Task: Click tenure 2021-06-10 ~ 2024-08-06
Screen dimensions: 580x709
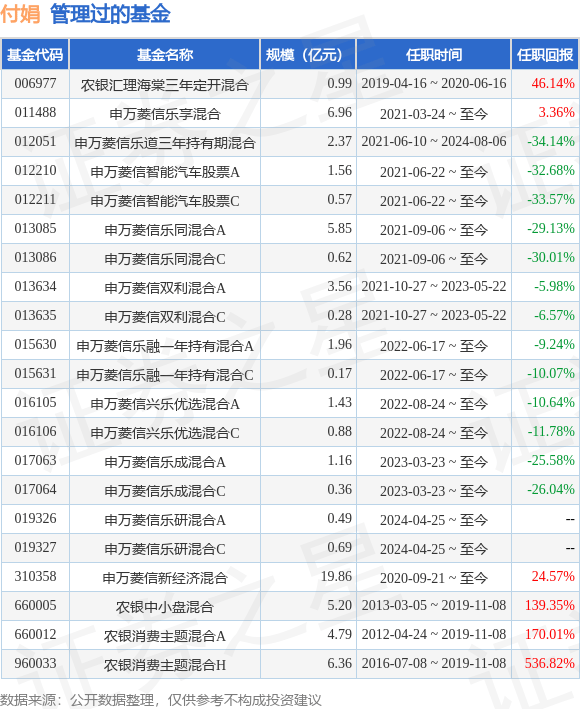Action: pyautogui.click(x=434, y=142)
